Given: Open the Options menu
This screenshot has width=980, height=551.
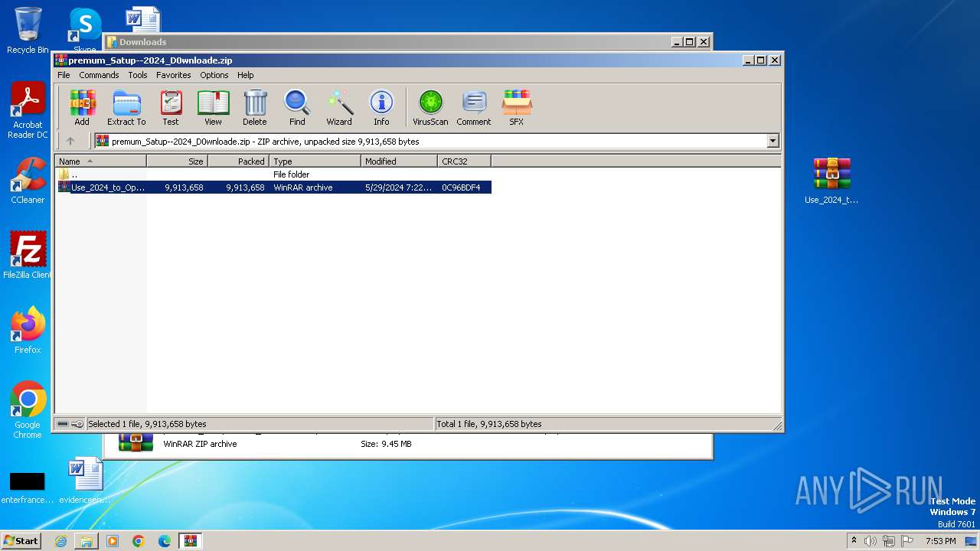Looking at the screenshot, I should click(214, 75).
